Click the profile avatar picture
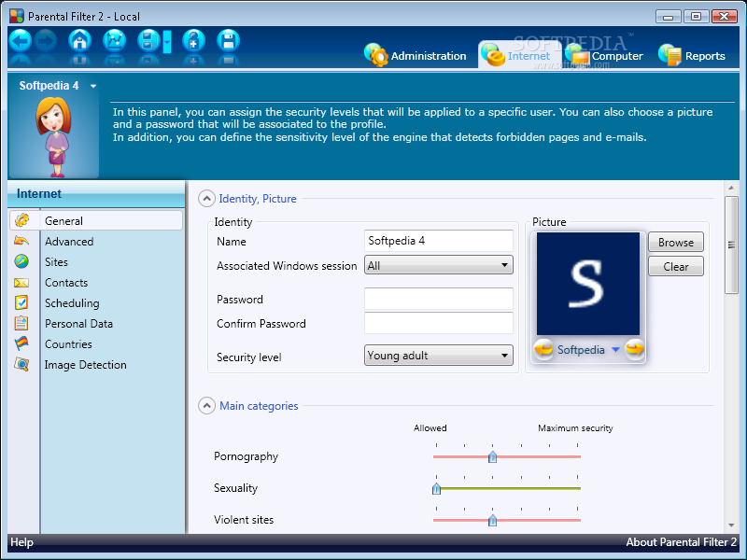Image resolution: width=747 pixels, height=560 pixels. coord(54,137)
